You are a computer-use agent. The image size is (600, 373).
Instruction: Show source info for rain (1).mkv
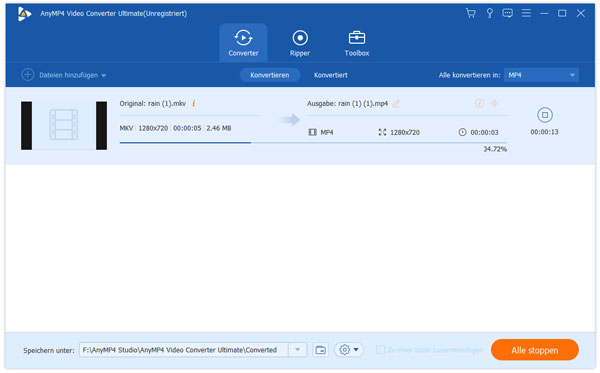194,103
